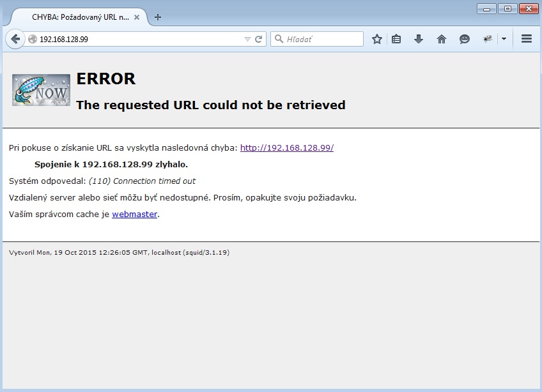The height and width of the screenshot is (392, 542).
Task: Close the browser window
Action: pyautogui.click(x=529, y=9)
